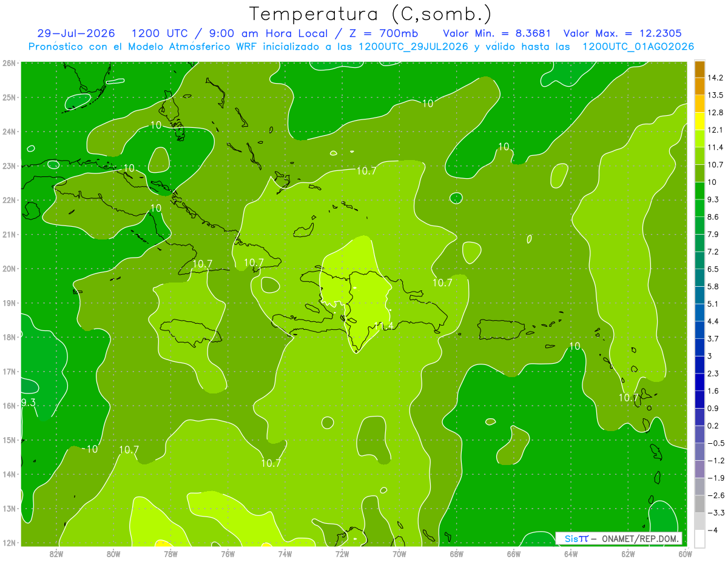The width and height of the screenshot is (728, 562).
Task: Click the "60W" longitude label
Action: tap(685, 554)
